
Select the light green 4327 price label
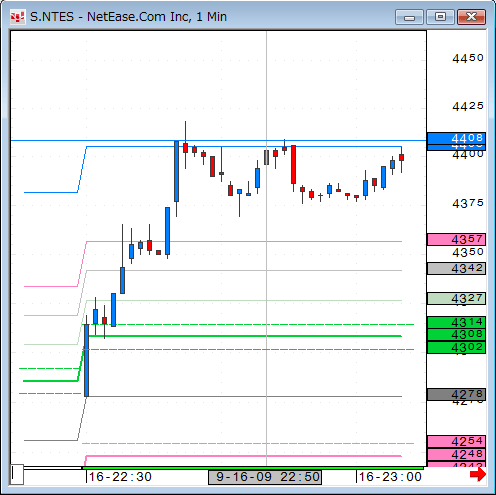click(x=456, y=298)
